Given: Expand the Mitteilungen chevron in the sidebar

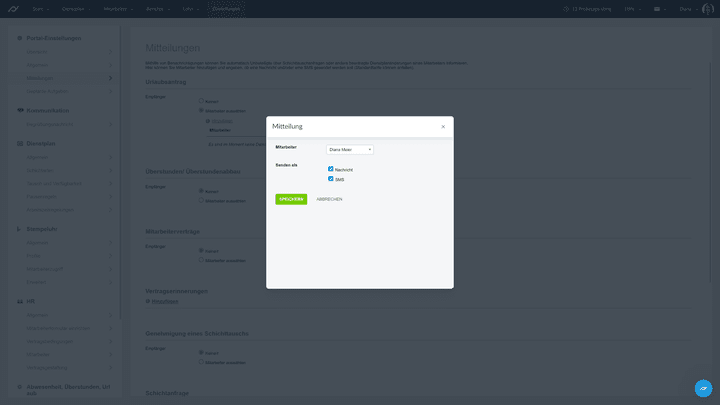Looking at the screenshot, I should (110, 77).
